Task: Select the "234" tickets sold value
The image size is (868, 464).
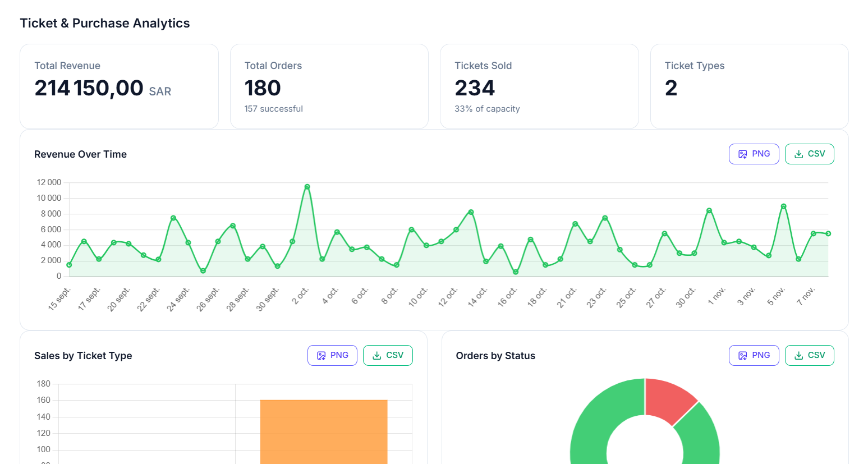Action: 475,88
